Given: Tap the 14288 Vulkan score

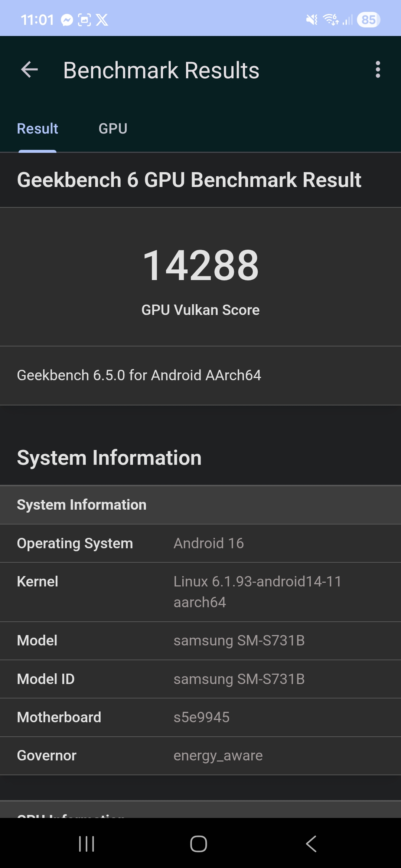Looking at the screenshot, I should coord(200,265).
